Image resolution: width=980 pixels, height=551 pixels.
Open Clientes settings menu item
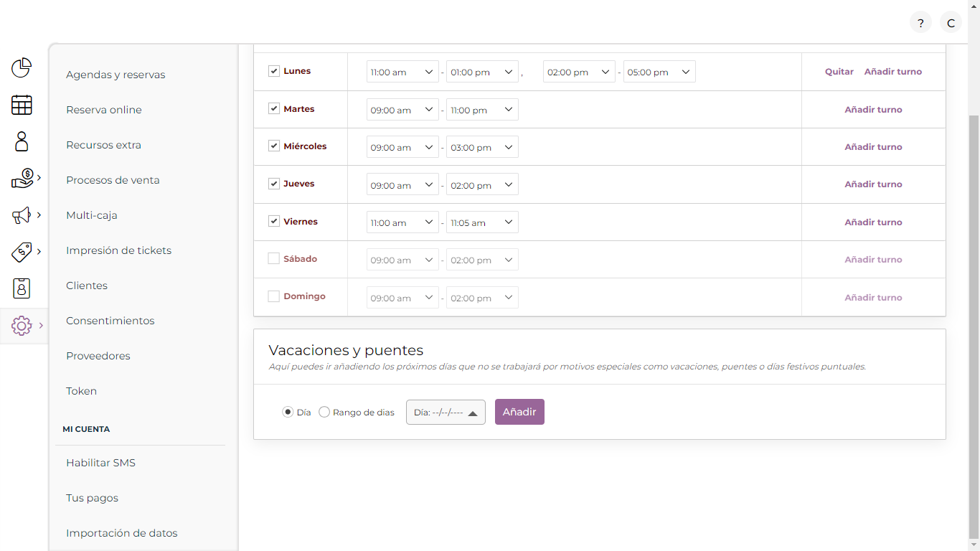point(87,286)
